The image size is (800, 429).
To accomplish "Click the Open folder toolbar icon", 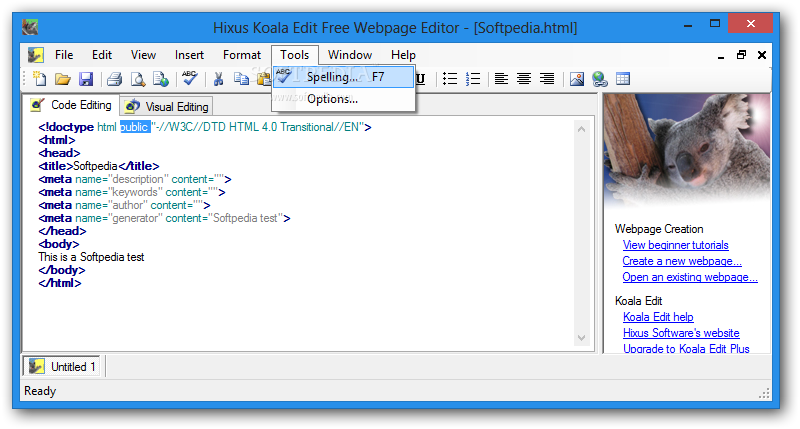I will pyautogui.click(x=63, y=79).
